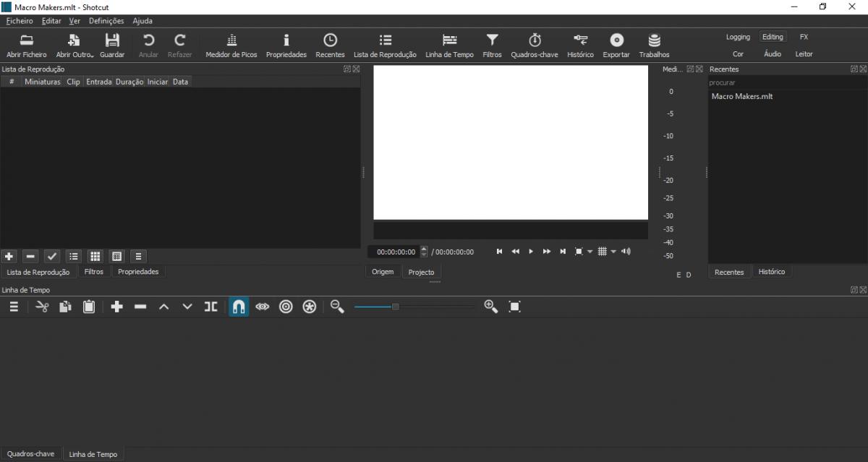Open Macro Makers.mlt from recent list
This screenshot has height=462, width=868.
(741, 96)
